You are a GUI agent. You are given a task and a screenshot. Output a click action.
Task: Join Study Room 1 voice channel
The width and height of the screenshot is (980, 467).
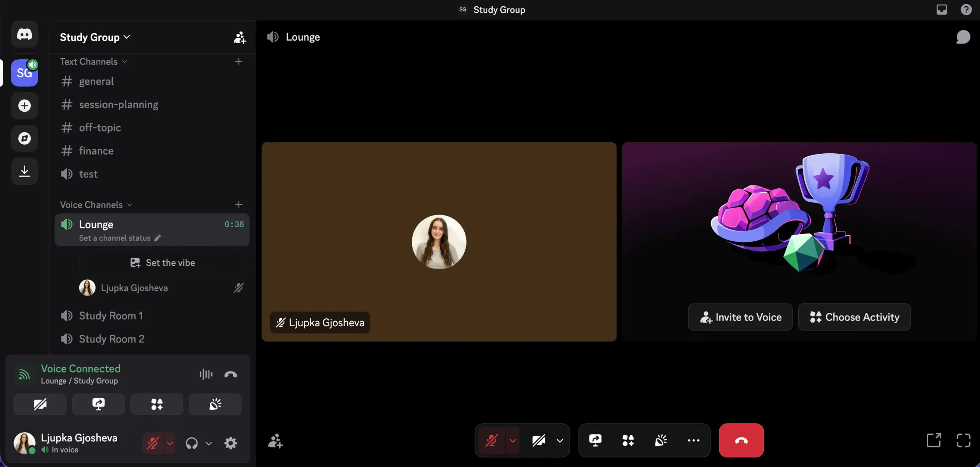pos(152,316)
